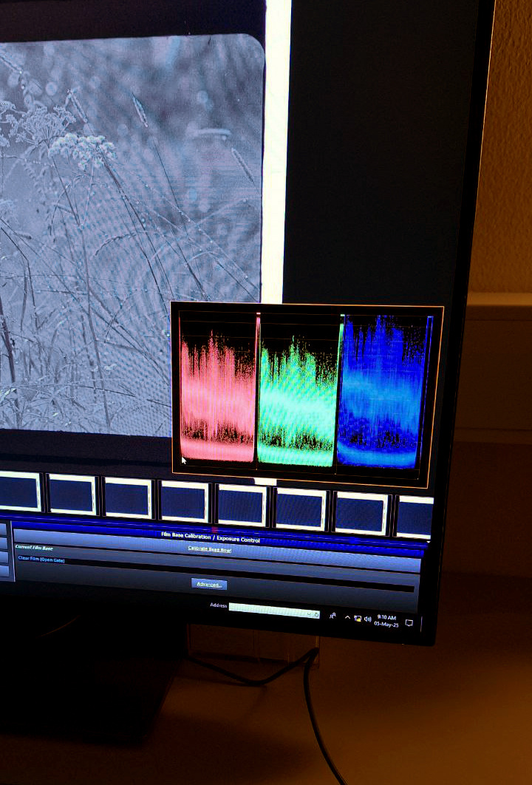The image size is (532, 785).
Task: Click the Calibrate Base Now! link
Action: [210, 548]
